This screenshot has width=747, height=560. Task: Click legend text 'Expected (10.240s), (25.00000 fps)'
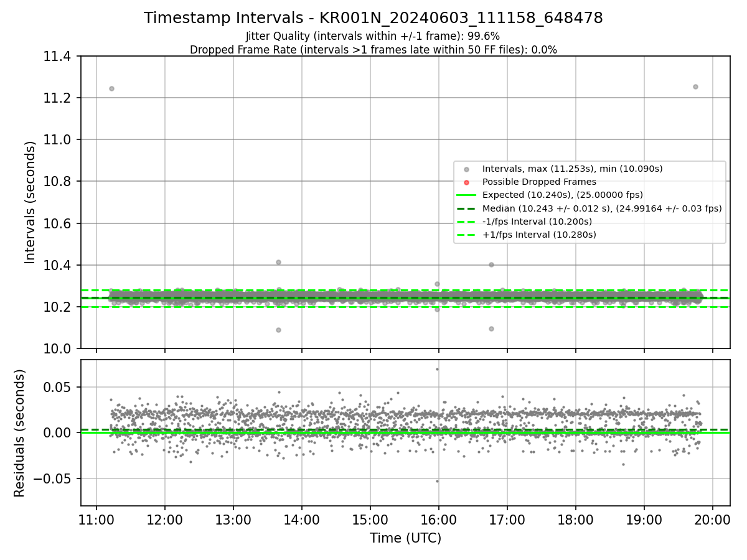click(x=563, y=195)
